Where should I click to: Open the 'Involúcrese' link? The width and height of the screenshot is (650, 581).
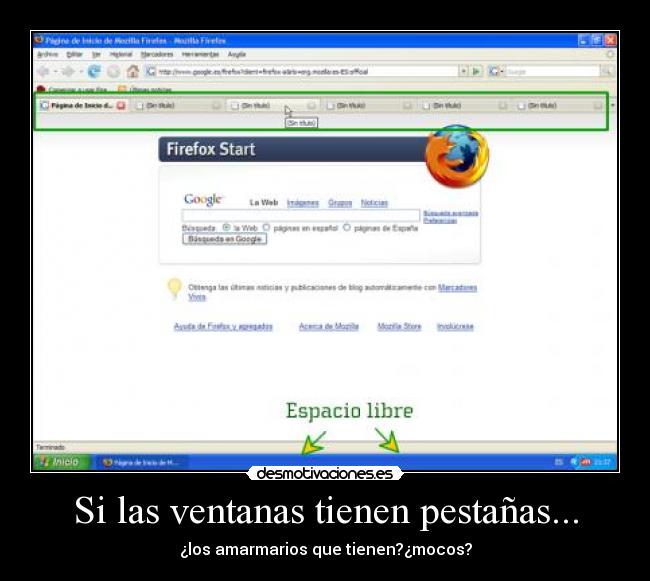point(455,327)
